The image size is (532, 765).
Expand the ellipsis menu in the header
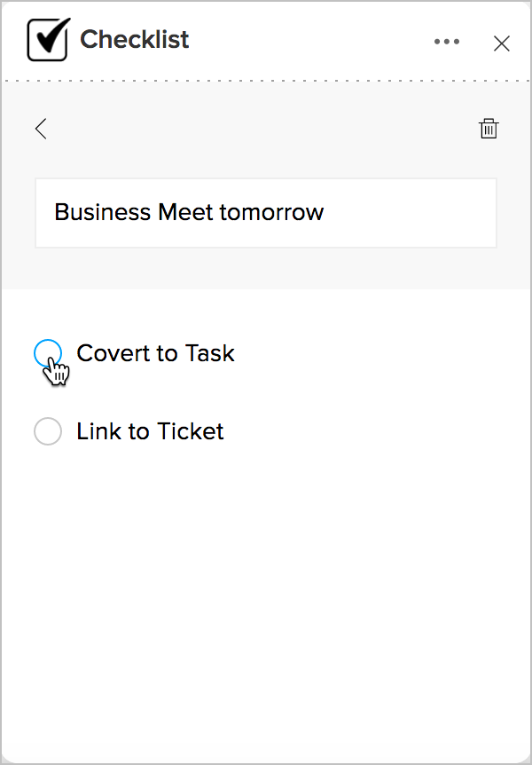(x=447, y=42)
